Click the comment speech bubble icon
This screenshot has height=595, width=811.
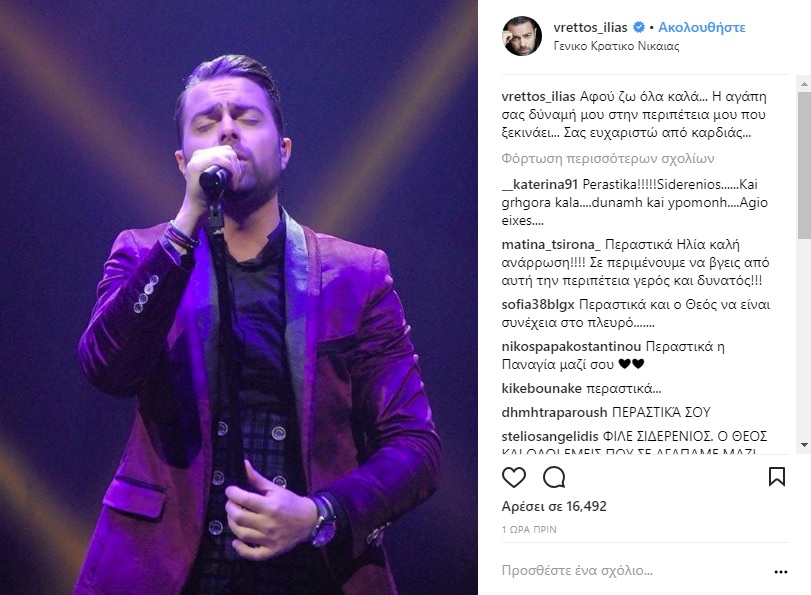(554, 477)
